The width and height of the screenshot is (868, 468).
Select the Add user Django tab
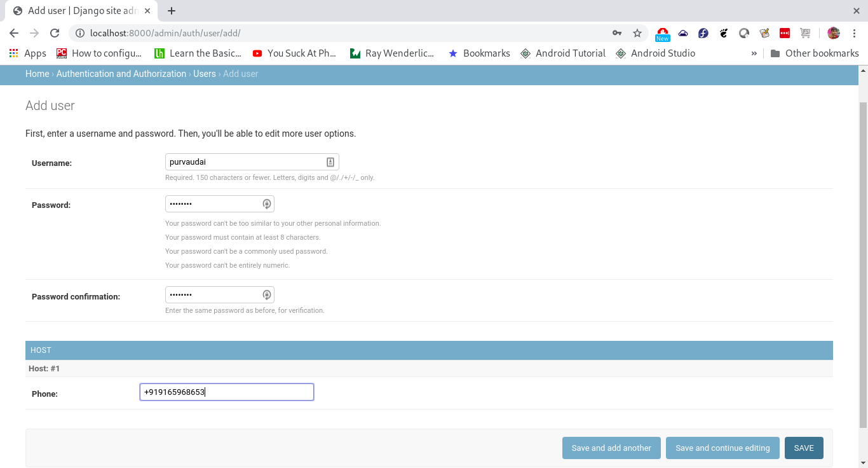[81, 11]
